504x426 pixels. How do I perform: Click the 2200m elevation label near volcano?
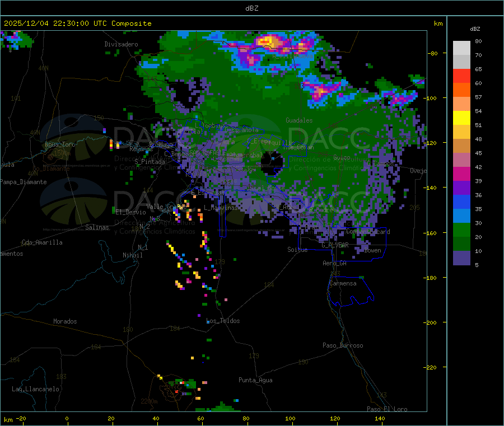click(149, 401)
